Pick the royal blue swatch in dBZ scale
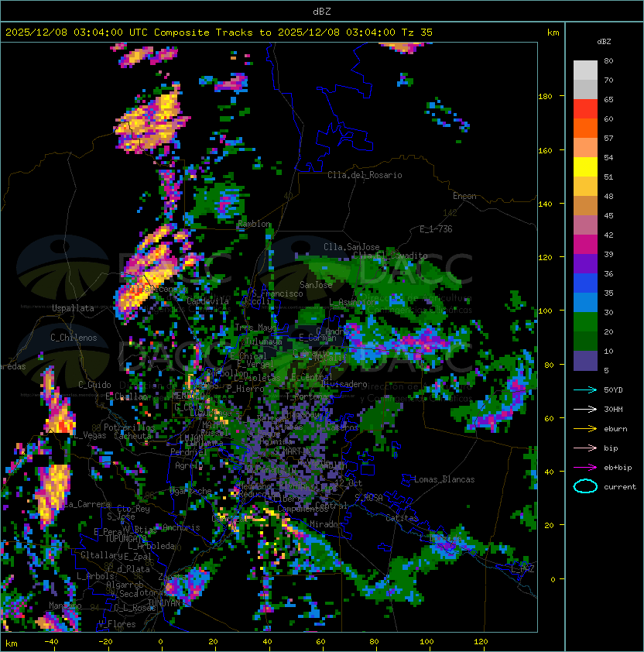644x652 pixels. (x=585, y=283)
